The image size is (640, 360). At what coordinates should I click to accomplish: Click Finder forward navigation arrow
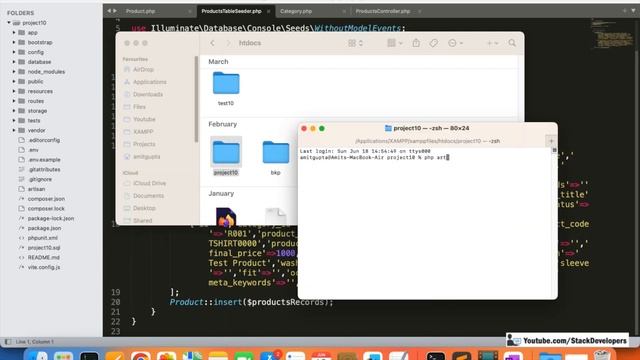[228, 43]
